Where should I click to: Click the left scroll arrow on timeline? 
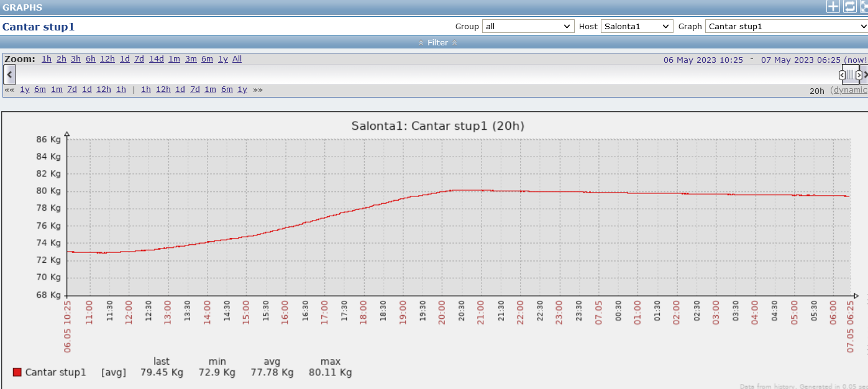9,75
